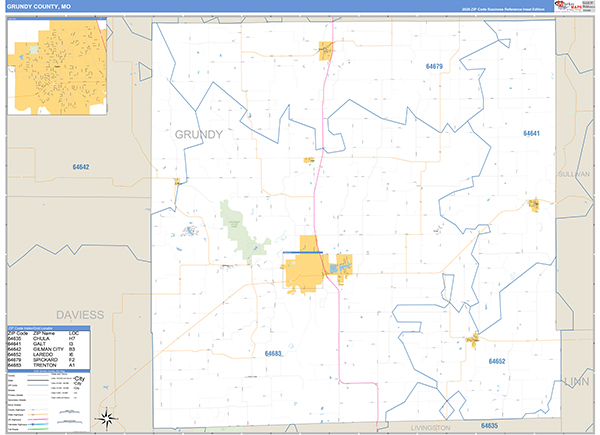Click the lower scale bar in legend
This screenshot has height=435, width=600.
point(70,422)
